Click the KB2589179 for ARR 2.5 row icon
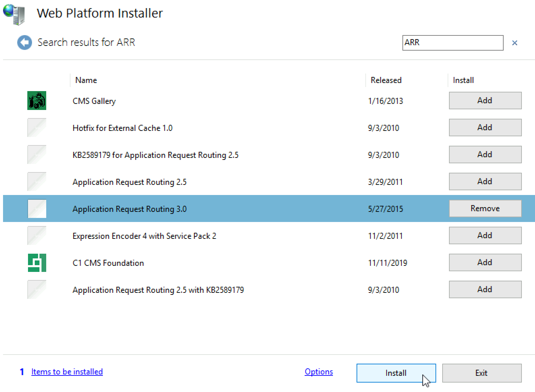This screenshot has height=392, width=535. pos(37,155)
